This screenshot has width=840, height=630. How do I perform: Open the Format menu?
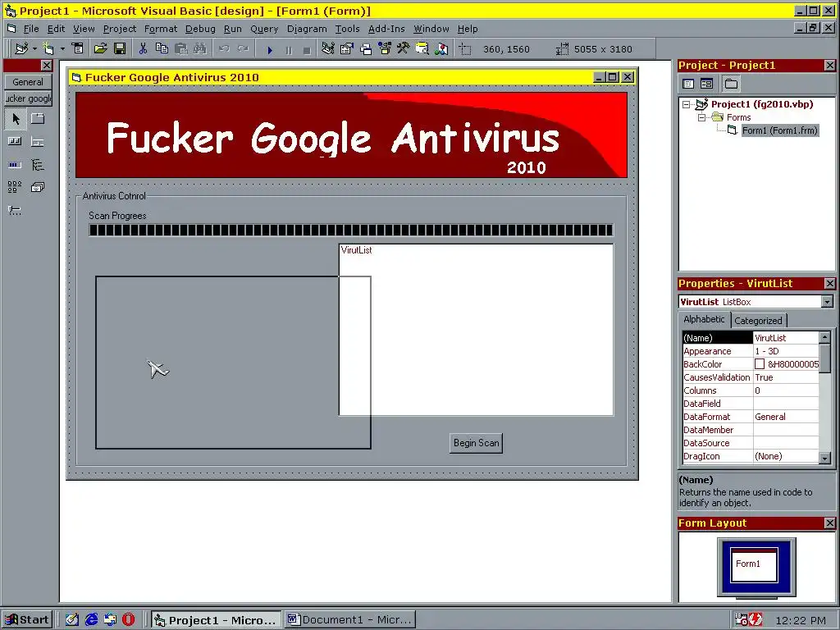[x=161, y=29]
